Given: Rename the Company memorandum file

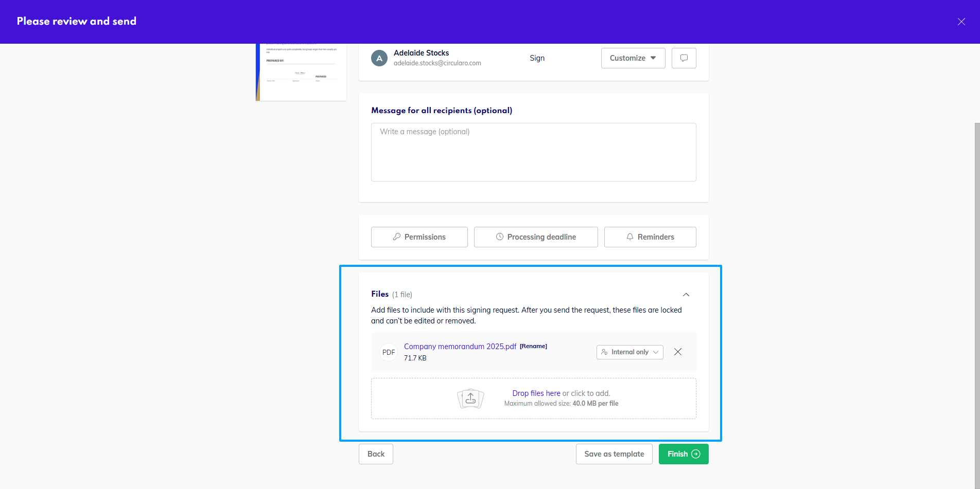Looking at the screenshot, I should click(x=533, y=347).
